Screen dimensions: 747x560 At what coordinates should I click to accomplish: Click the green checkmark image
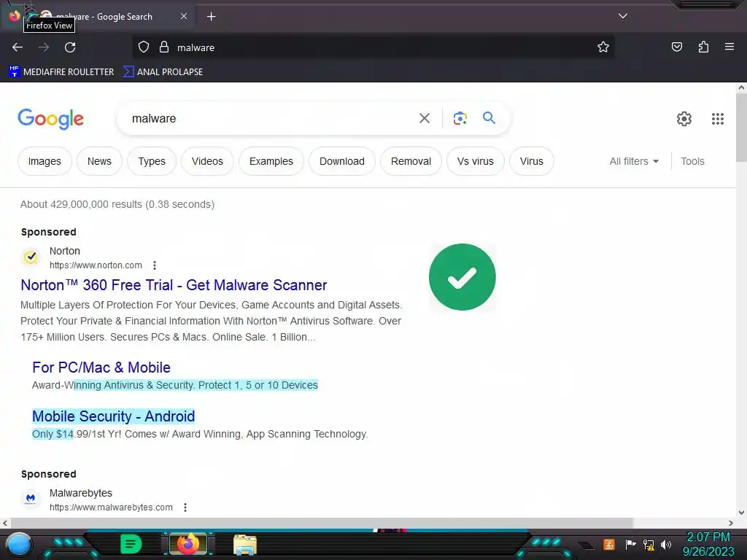coord(462,277)
